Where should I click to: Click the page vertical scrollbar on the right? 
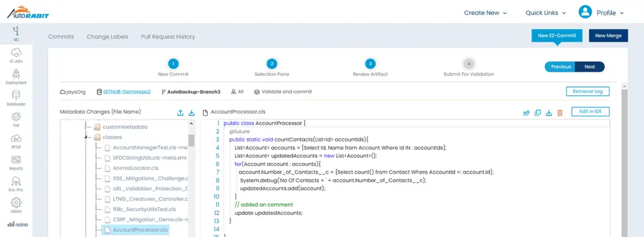tap(625, 162)
